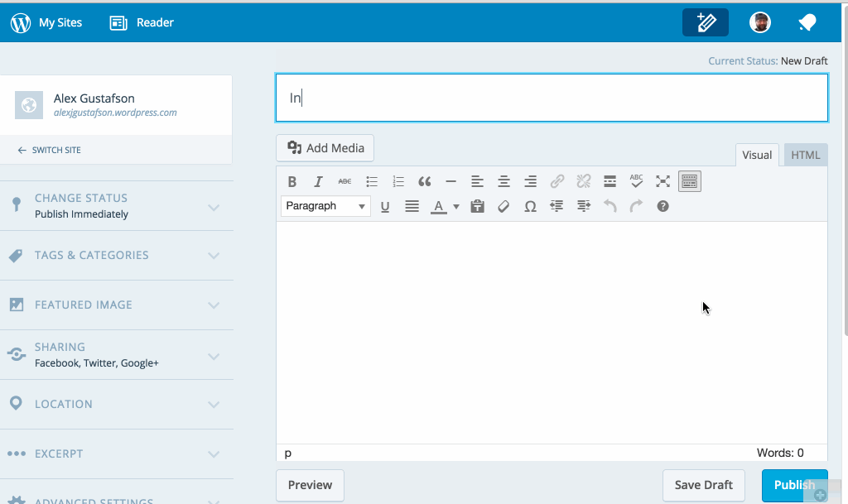This screenshot has height=504, width=848.
Task: Click into the post title field
Action: (x=552, y=98)
